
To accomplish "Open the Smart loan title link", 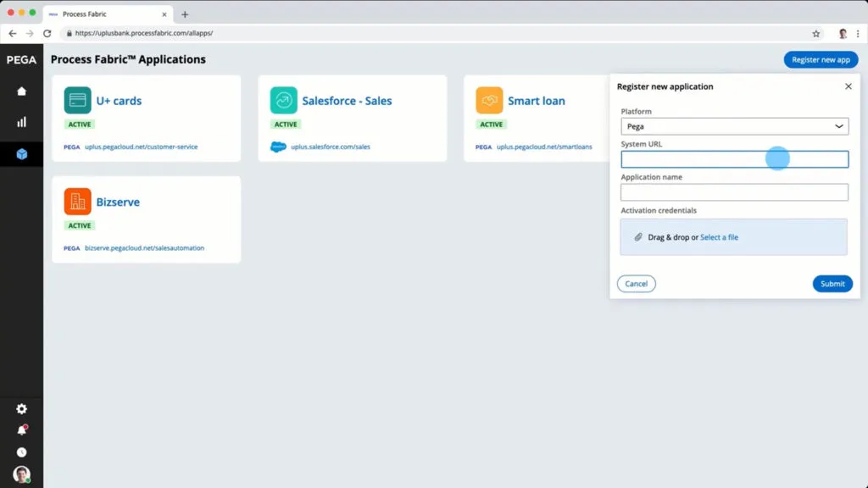I will tap(537, 101).
